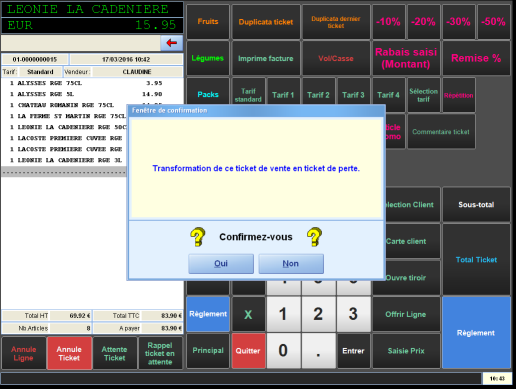The height and width of the screenshot is (389, 516).
Task: Click the red backspace arrow icon
Action: [x=171, y=43]
